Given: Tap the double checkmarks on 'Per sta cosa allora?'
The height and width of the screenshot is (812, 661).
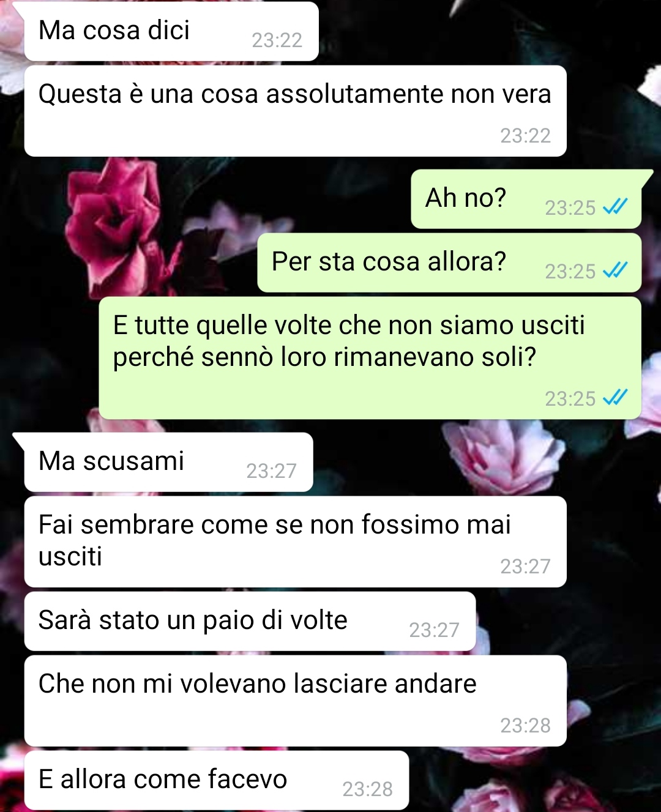Looking at the screenshot, I should coord(615,270).
